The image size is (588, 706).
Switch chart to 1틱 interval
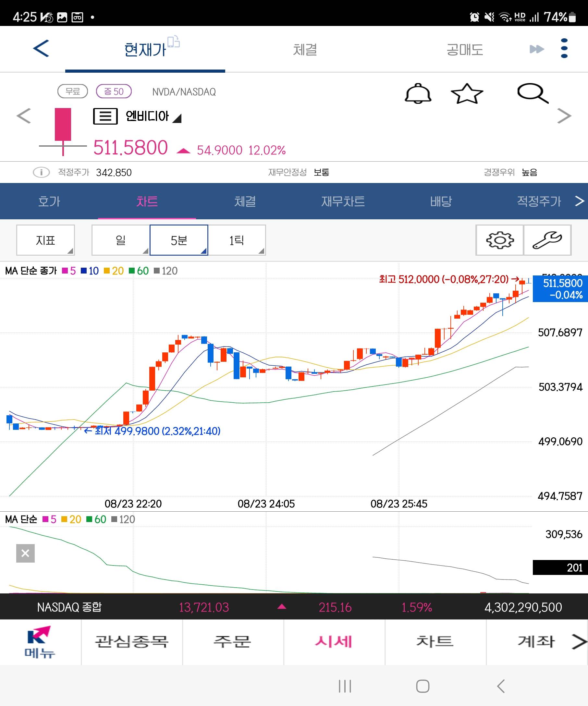(x=237, y=240)
